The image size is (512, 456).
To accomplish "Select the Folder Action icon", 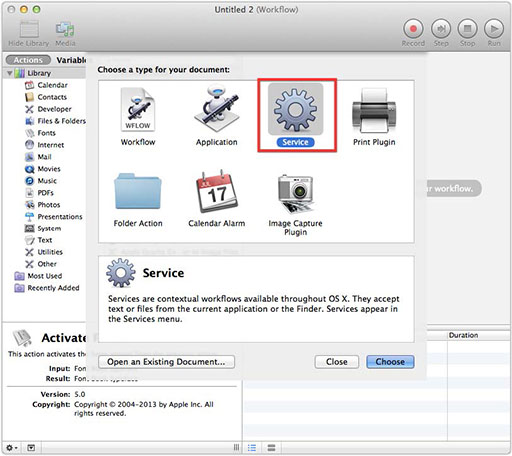I will click(x=138, y=191).
